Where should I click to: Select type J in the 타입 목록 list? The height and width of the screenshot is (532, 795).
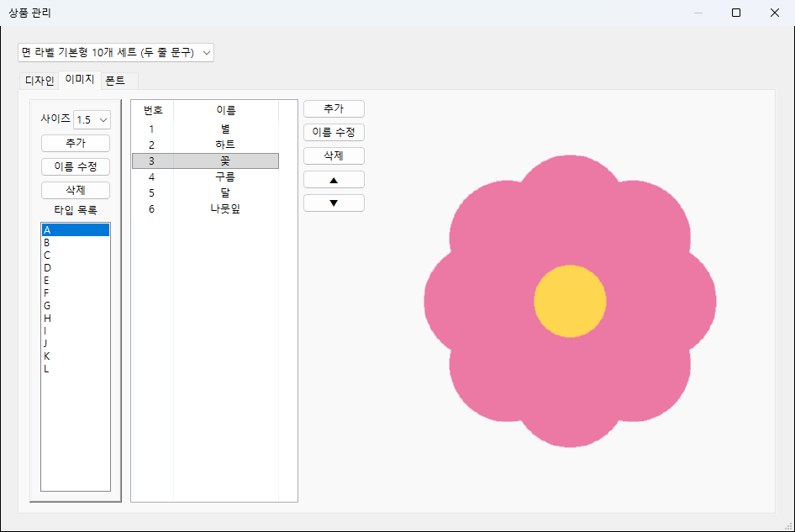click(76, 344)
